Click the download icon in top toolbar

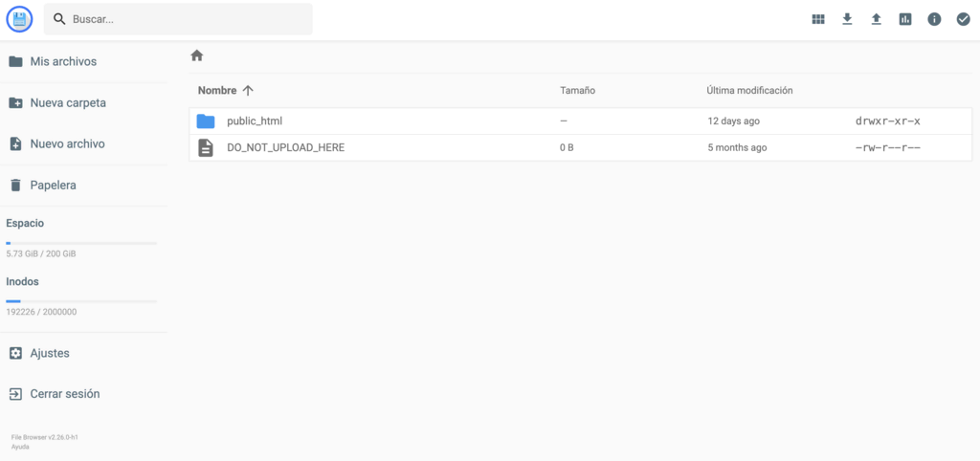847,19
